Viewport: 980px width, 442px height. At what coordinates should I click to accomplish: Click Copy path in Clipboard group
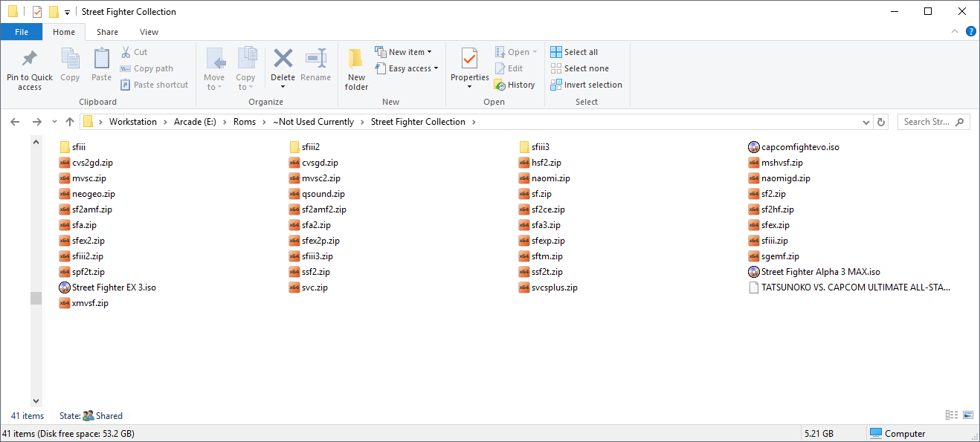click(146, 68)
